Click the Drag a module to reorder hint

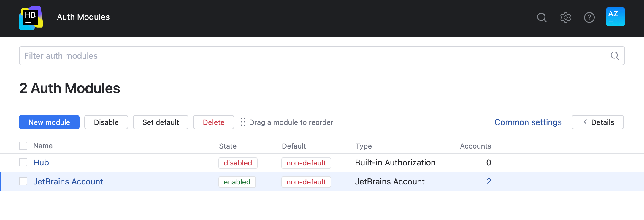(291, 122)
